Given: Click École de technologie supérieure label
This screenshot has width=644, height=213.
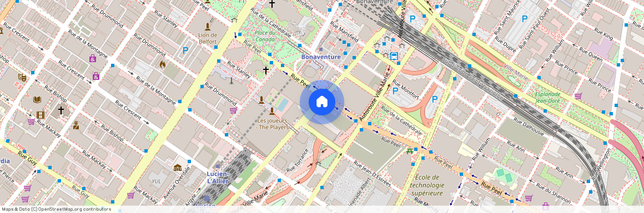Looking at the screenshot, I should pyautogui.click(x=427, y=185).
